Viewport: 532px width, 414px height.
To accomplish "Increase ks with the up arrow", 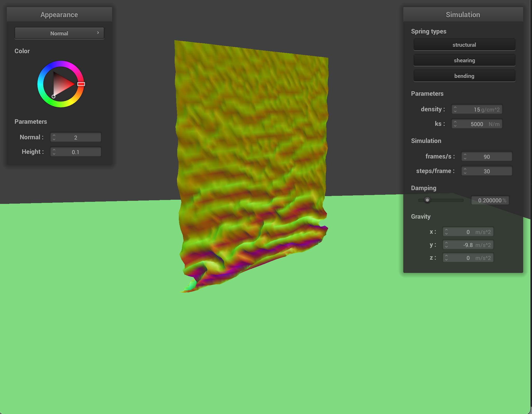I will pos(455,122).
